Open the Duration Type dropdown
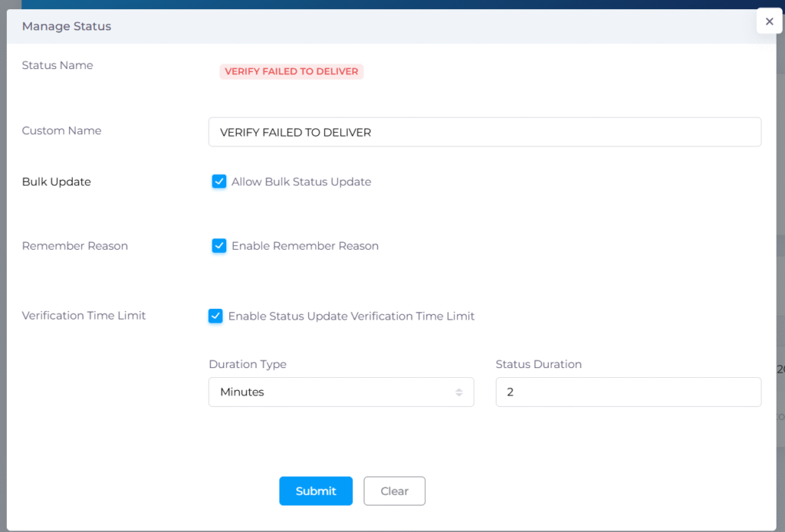This screenshot has height=532, width=785. (x=340, y=392)
